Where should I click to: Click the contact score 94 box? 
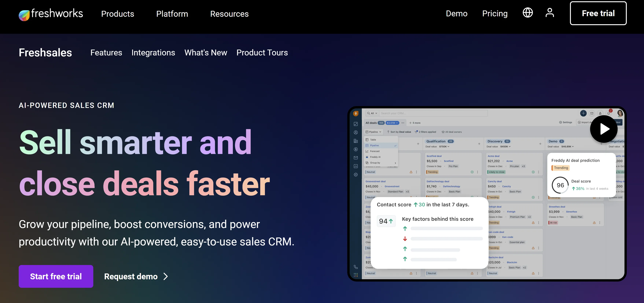(x=386, y=221)
